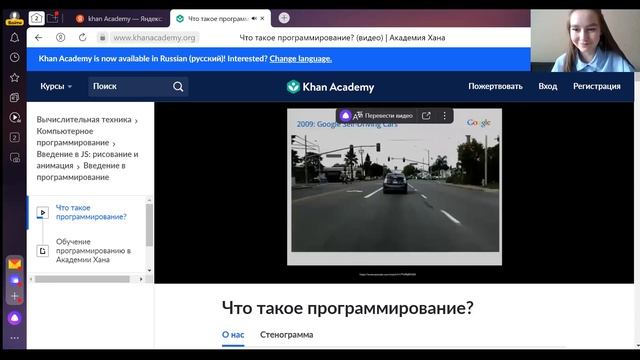Open notifications bell in browser sidebar
The width and height of the screenshot is (640, 360).
tap(14, 38)
